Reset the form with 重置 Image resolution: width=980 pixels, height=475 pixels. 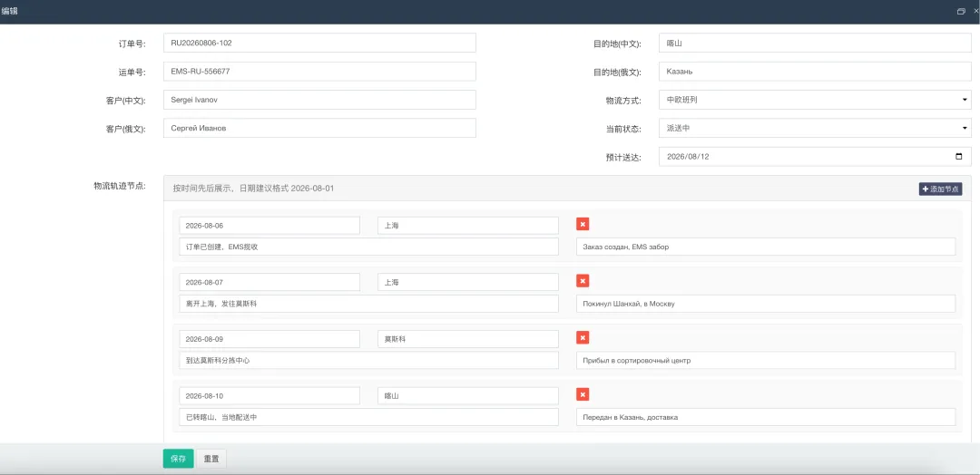coord(211,459)
